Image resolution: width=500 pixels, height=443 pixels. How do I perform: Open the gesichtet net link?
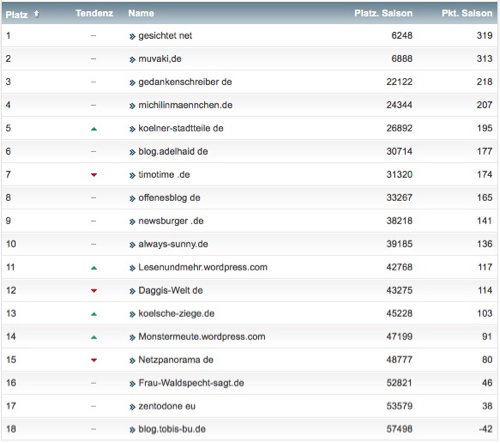pos(165,36)
